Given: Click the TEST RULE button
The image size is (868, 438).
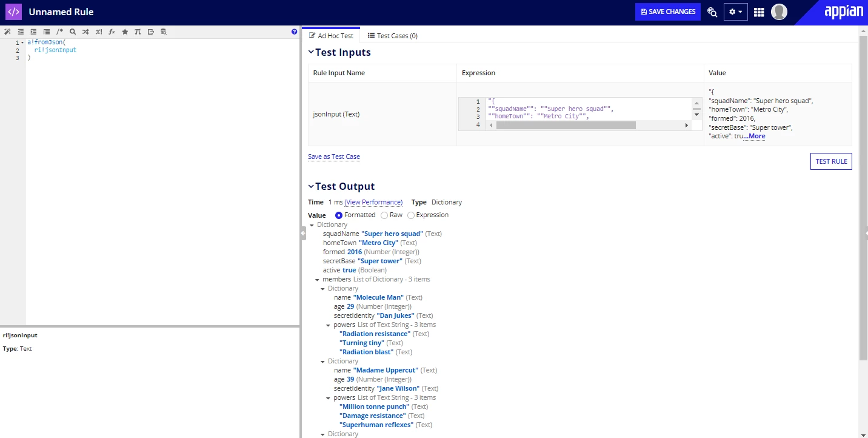Looking at the screenshot, I should pos(831,161).
